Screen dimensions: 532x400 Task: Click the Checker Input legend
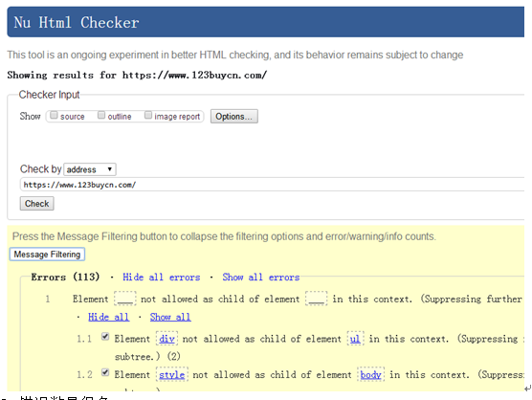(49, 95)
